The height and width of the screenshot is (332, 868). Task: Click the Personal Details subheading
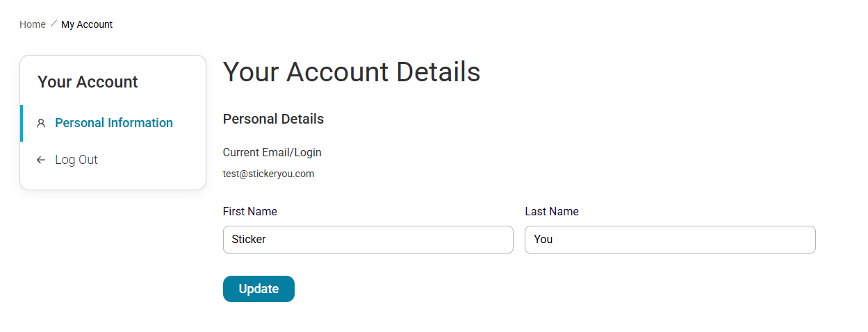point(273,119)
